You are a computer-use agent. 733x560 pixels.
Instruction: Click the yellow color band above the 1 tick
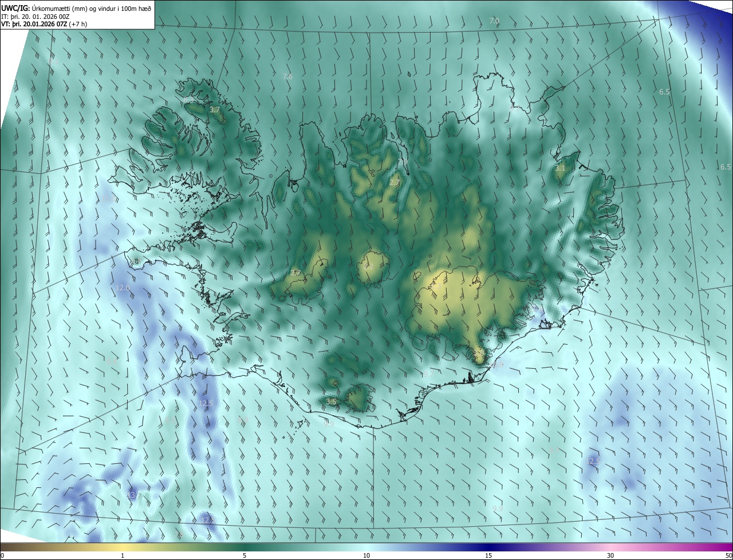click(x=123, y=547)
